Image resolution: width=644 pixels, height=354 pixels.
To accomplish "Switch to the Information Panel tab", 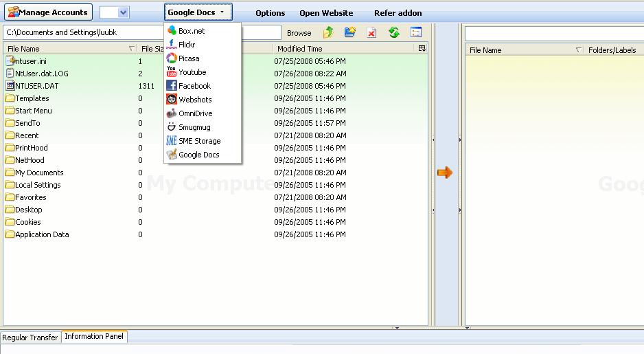I will pyautogui.click(x=94, y=336).
